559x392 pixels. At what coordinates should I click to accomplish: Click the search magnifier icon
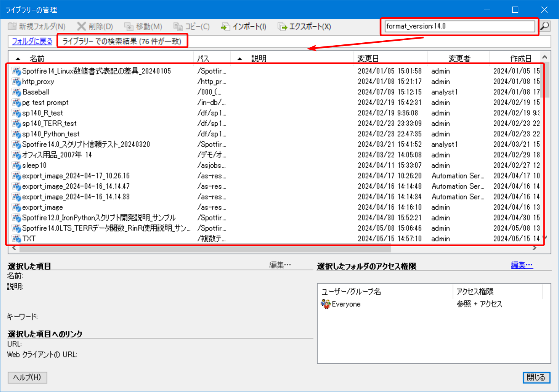tap(545, 26)
